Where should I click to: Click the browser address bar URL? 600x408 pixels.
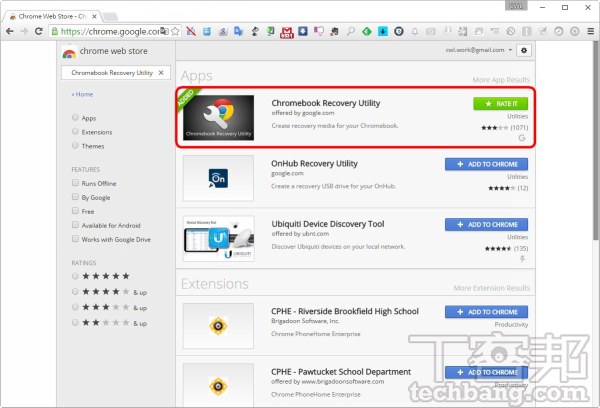click(x=111, y=31)
